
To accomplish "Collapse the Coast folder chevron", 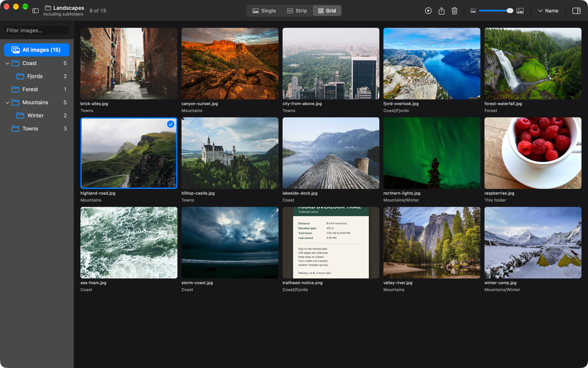I will point(7,63).
